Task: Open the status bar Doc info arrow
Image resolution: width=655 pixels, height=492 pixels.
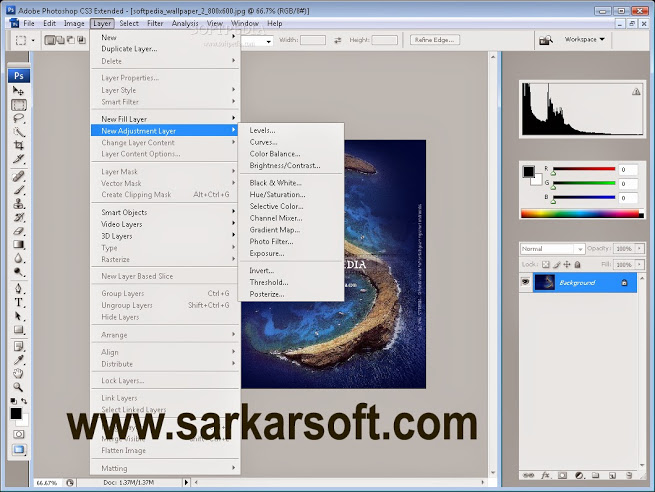Action: click(186, 482)
